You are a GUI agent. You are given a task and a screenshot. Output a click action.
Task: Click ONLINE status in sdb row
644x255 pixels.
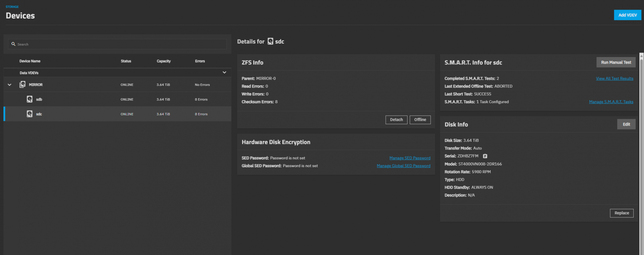(127, 100)
